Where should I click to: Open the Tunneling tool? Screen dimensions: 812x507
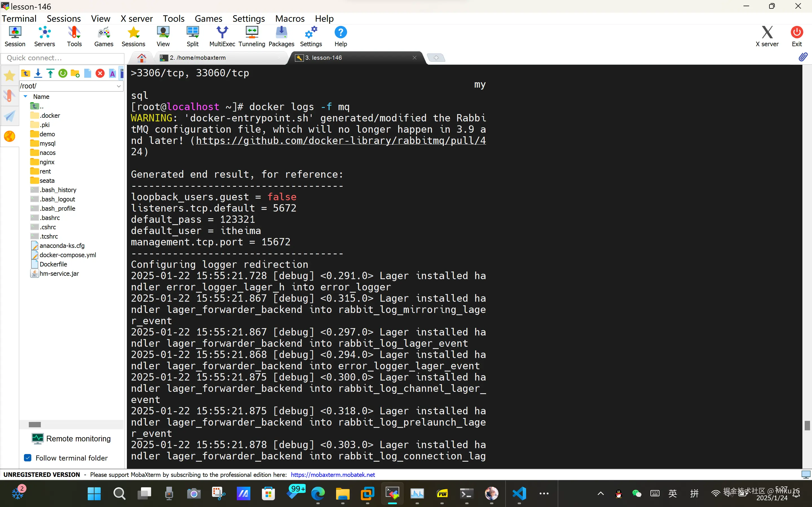point(252,36)
